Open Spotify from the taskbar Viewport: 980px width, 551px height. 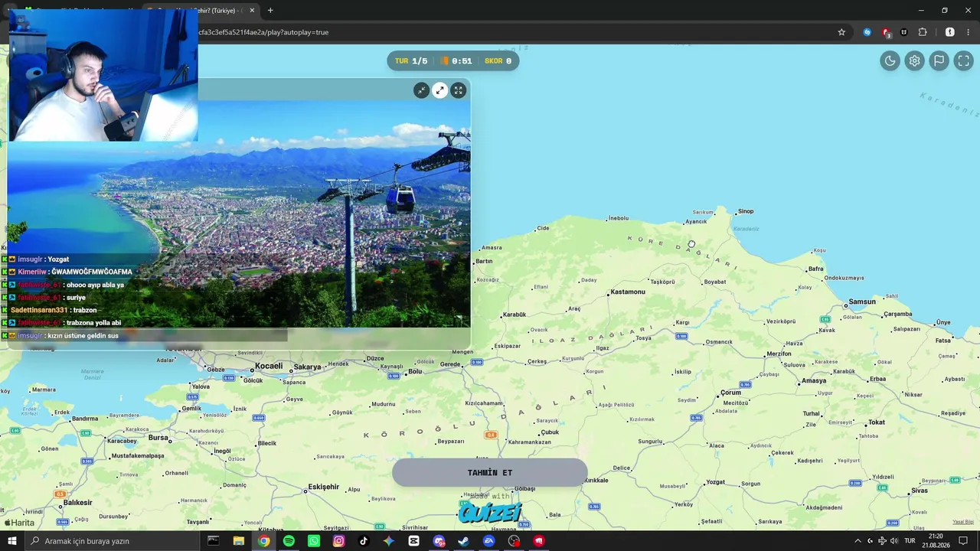[x=289, y=541]
